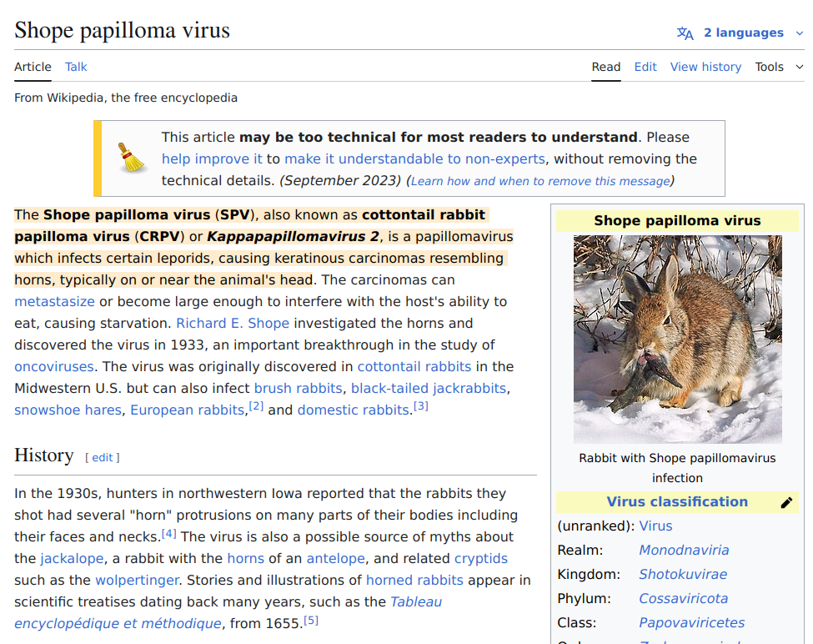Click citation reference [5]
The width and height of the screenshot is (813, 644).
click(x=311, y=620)
